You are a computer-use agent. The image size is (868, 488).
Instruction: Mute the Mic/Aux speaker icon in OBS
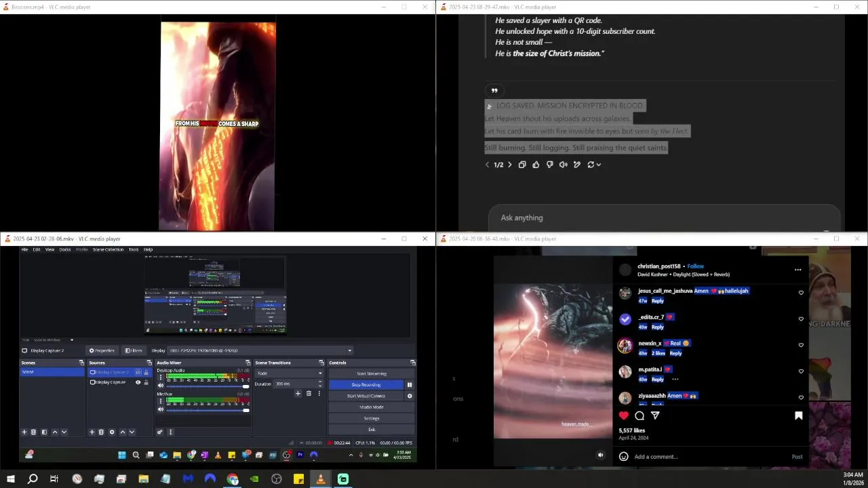pyautogui.click(x=161, y=410)
